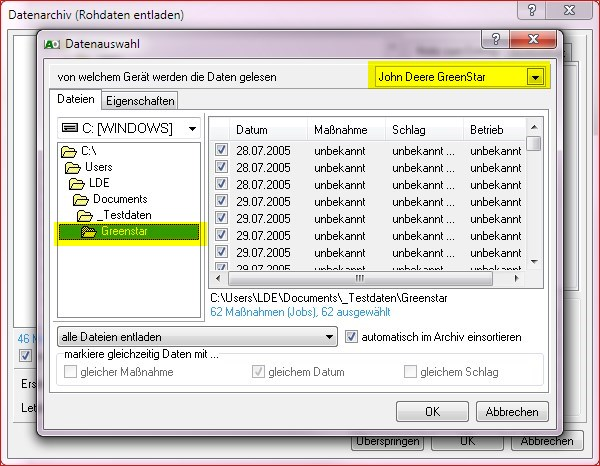
Task: Click Überspringen in the Datenarchiv window
Action: 388,442
